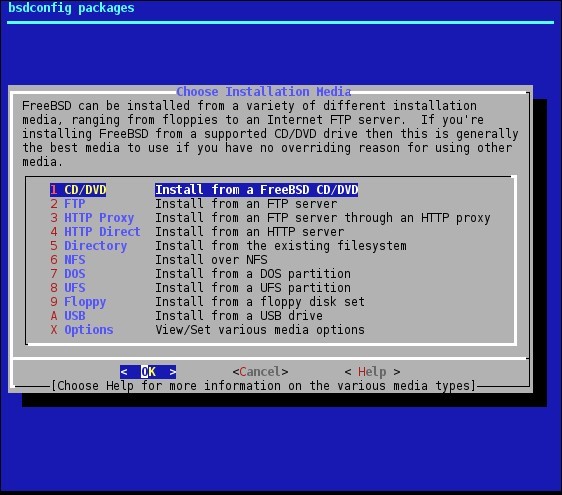Click the Cancel button
The image size is (562, 495).
(260, 372)
